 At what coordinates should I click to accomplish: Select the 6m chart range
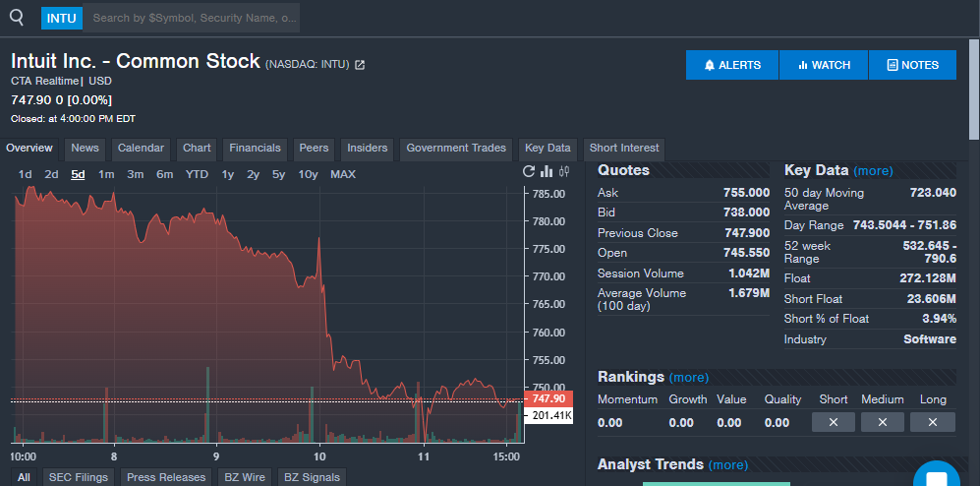(x=165, y=174)
